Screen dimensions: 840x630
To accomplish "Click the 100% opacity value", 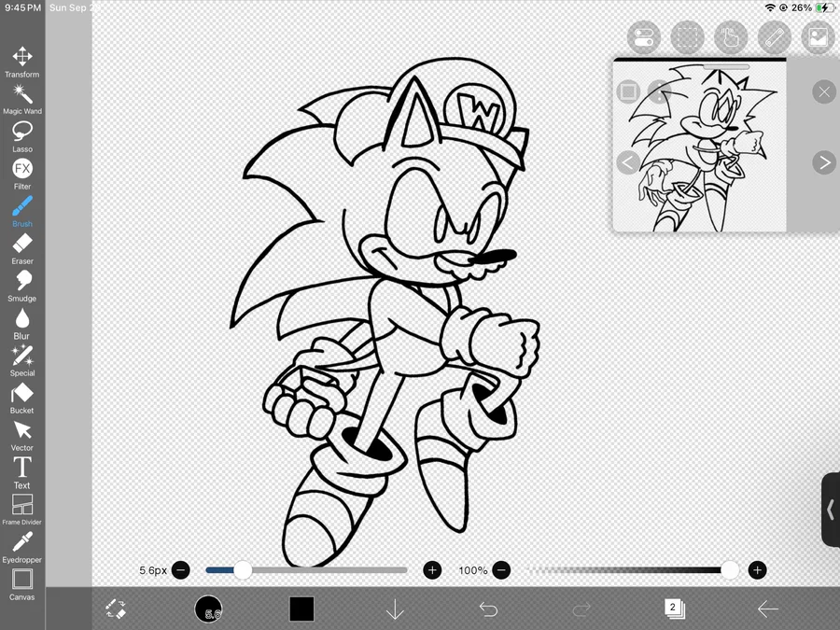I will (472, 570).
